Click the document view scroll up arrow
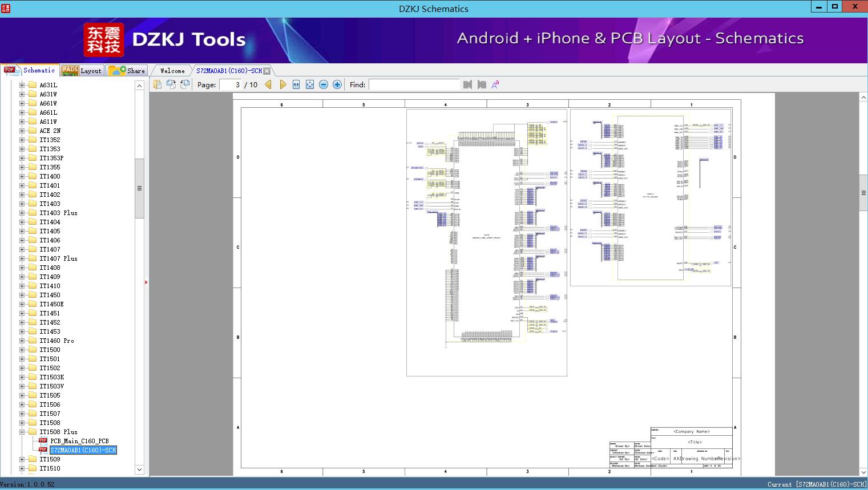 pos(863,98)
